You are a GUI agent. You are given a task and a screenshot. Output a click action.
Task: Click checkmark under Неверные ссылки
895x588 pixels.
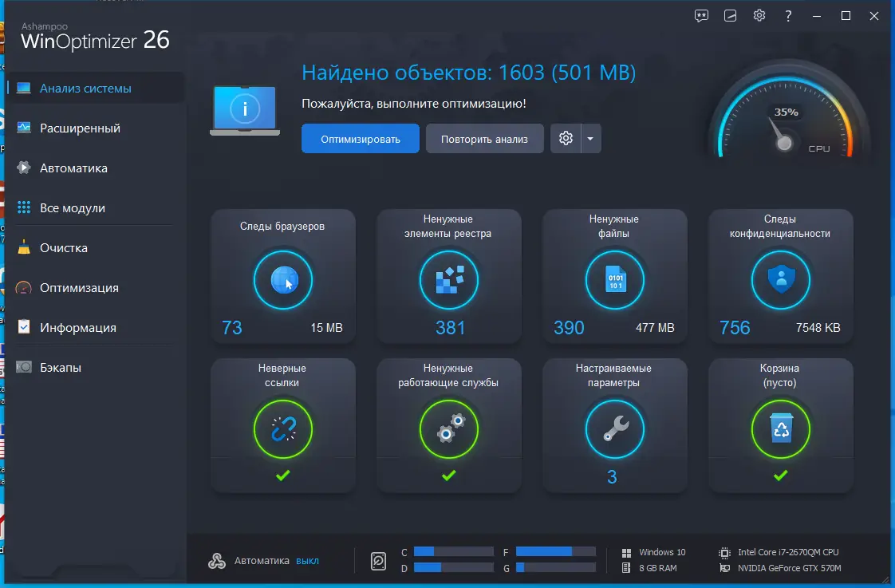click(283, 475)
